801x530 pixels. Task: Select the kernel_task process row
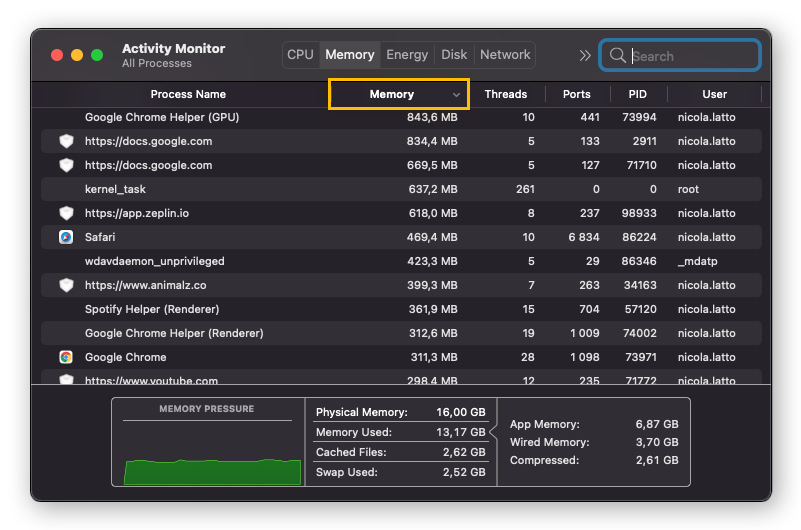point(401,189)
